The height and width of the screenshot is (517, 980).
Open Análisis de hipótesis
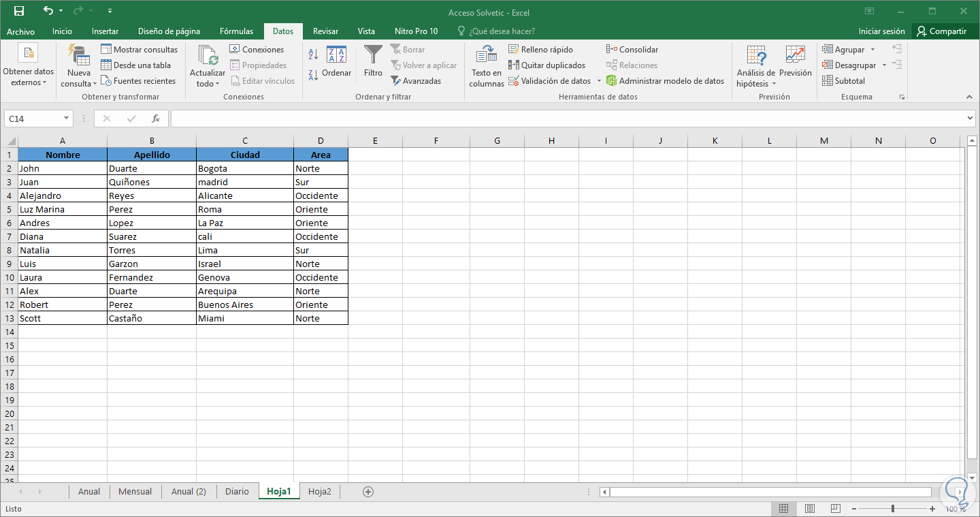coord(755,66)
